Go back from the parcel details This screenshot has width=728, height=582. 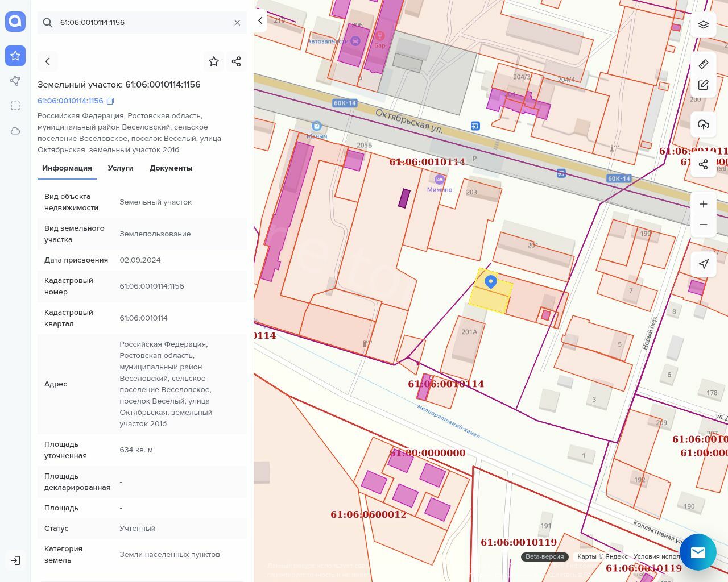click(48, 61)
